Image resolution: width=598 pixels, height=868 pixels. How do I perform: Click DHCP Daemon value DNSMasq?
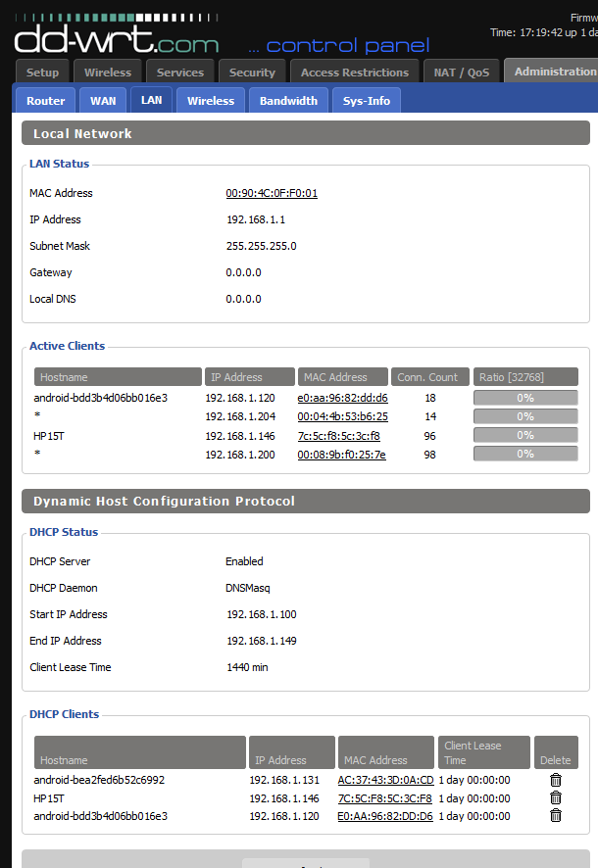[x=247, y=588]
